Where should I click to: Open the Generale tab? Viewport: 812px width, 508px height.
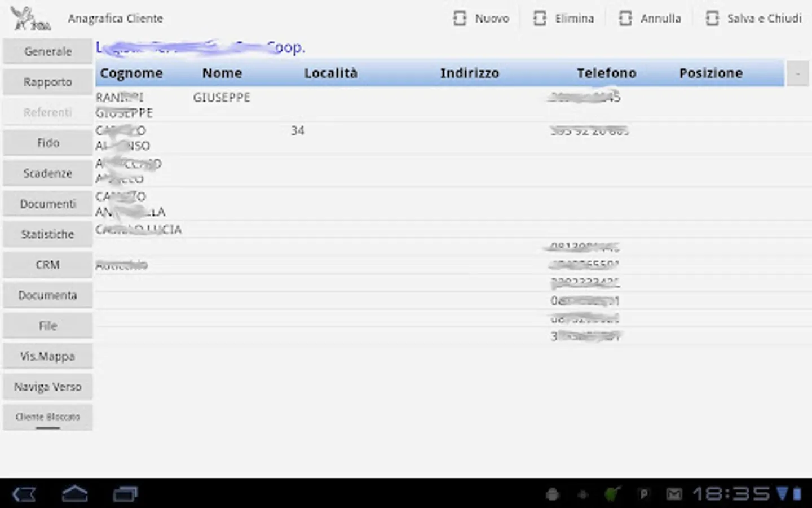pos(48,51)
